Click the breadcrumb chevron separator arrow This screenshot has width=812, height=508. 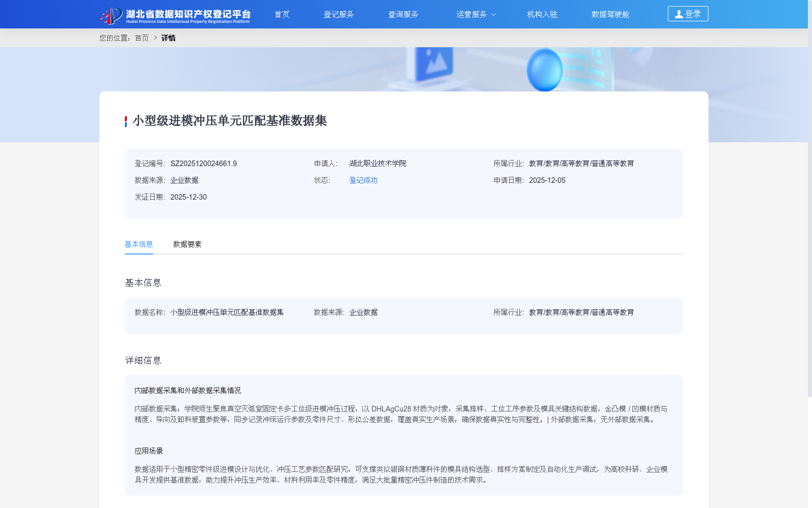pos(155,38)
